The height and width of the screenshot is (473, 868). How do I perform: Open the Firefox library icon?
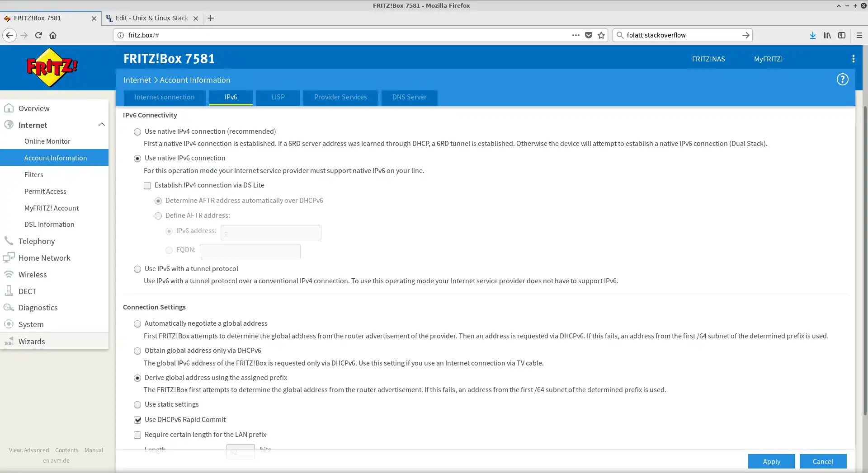pyautogui.click(x=827, y=35)
